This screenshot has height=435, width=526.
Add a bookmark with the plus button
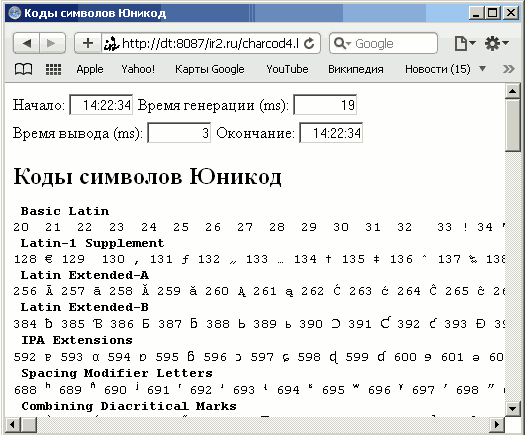pyautogui.click(x=88, y=43)
